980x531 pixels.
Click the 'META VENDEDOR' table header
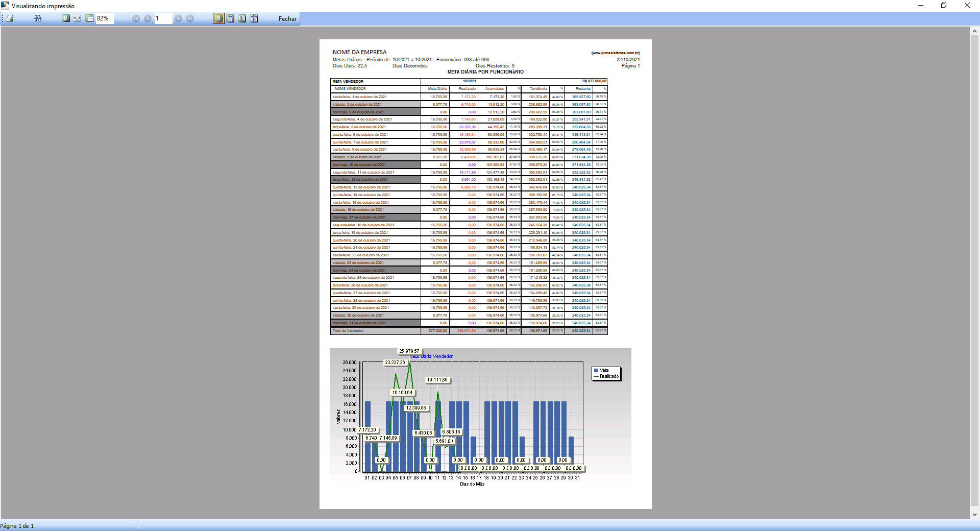(x=348, y=82)
